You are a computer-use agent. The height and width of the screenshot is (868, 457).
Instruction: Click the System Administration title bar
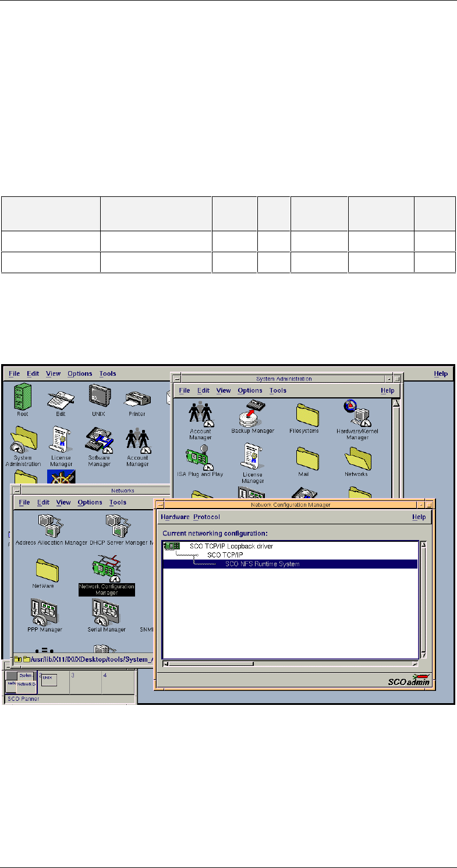(x=284, y=379)
